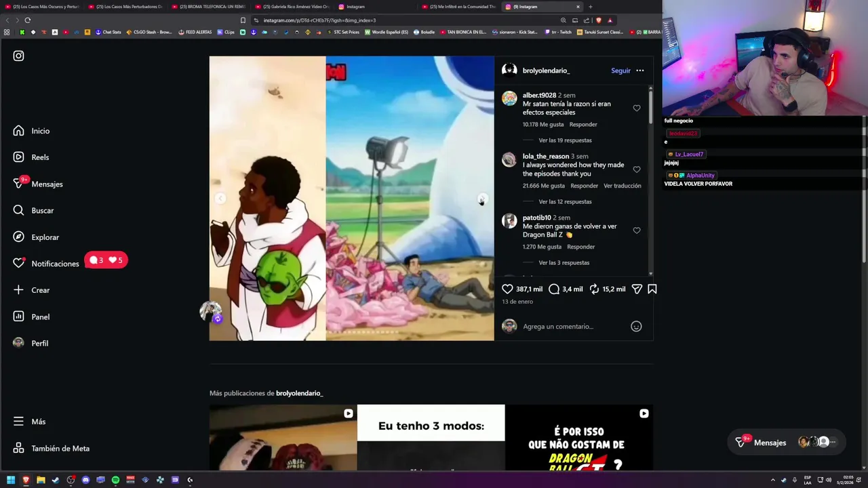Switch to the Me Infiltré en la Comunidad tab
Image resolution: width=868 pixels, height=488 pixels.
point(458,7)
